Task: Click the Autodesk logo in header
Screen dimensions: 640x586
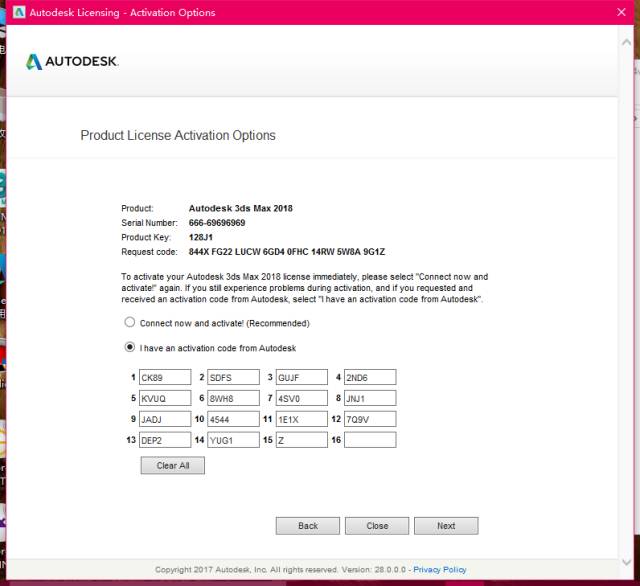Action: pos(72,62)
